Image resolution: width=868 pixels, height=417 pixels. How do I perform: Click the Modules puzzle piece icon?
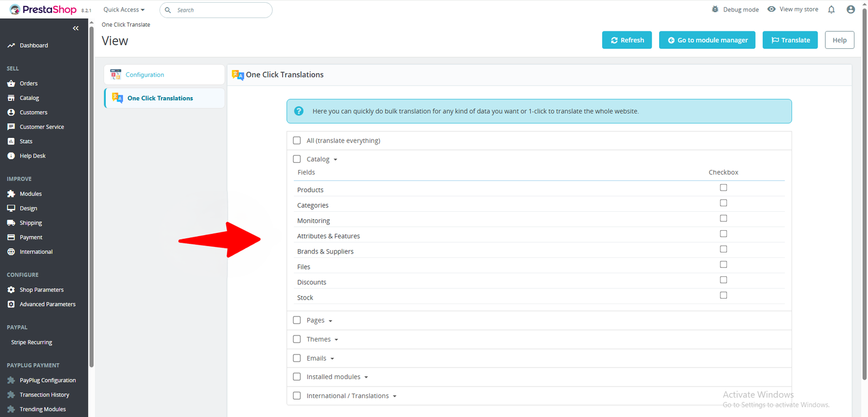coord(11,194)
